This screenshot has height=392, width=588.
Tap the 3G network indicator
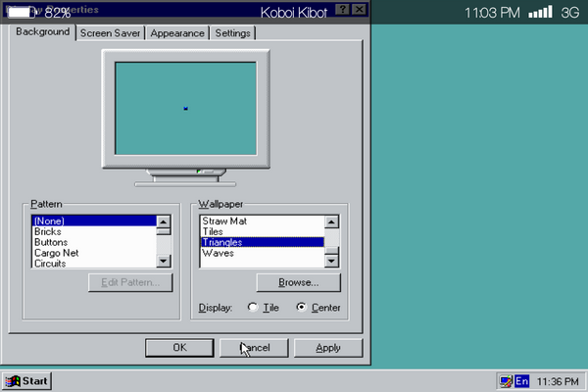point(569,13)
